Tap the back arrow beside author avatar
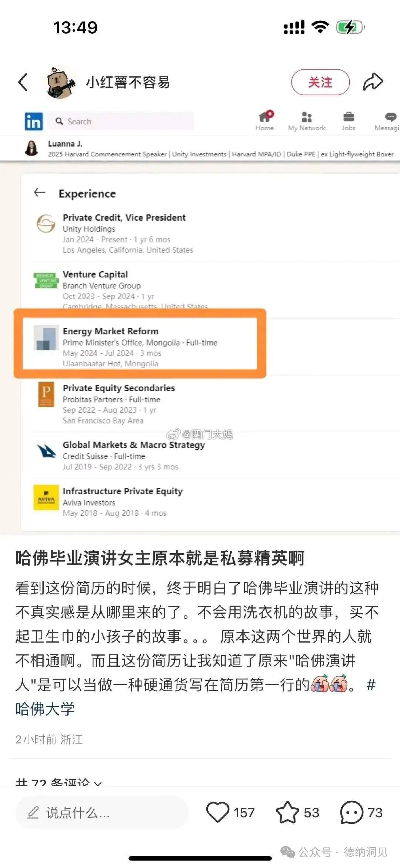 [x=23, y=82]
